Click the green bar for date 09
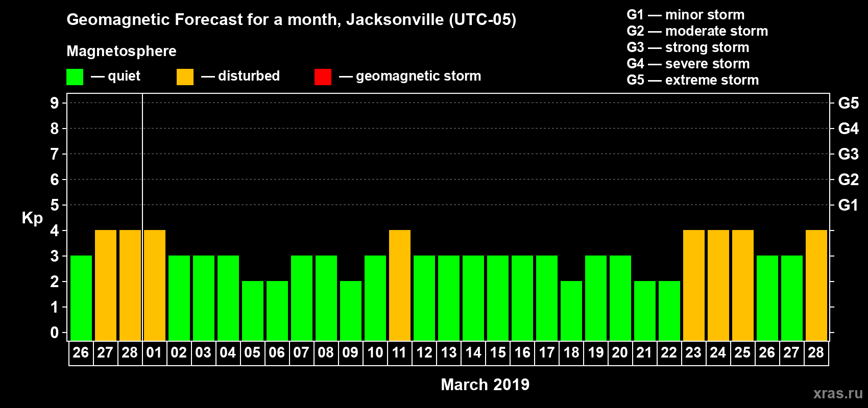This screenshot has height=408, width=868. (351, 311)
